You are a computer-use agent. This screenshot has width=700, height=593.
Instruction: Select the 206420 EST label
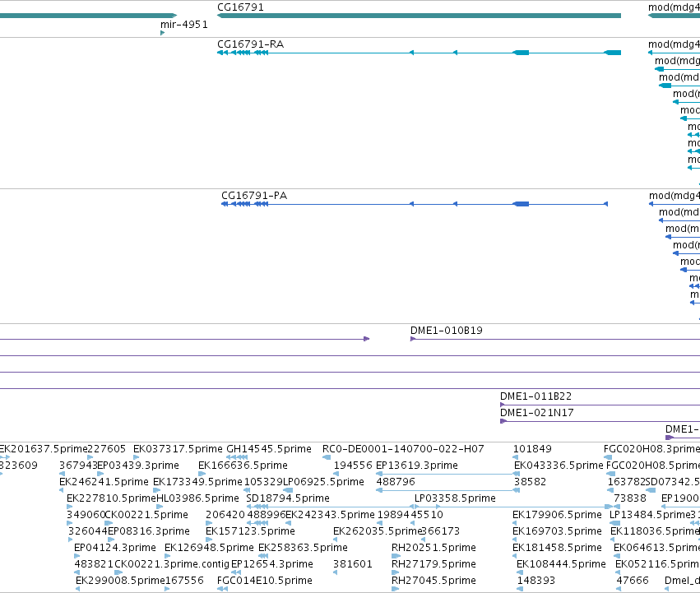[x=225, y=515]
